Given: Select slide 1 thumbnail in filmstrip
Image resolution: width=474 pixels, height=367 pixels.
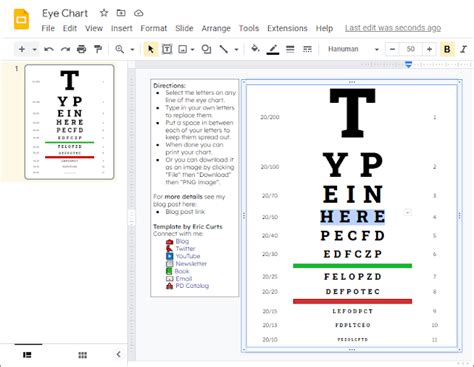Looking at the screenshot, I should (x=69, y=122).
